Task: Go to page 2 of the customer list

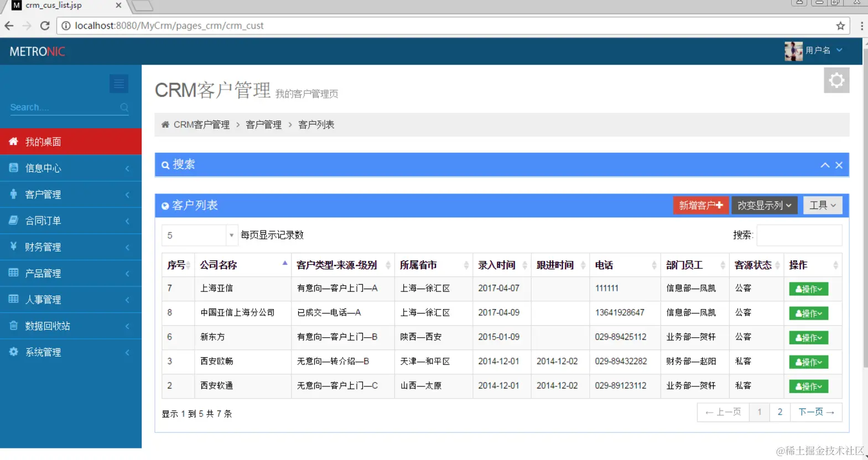Action: click(780, 412)
